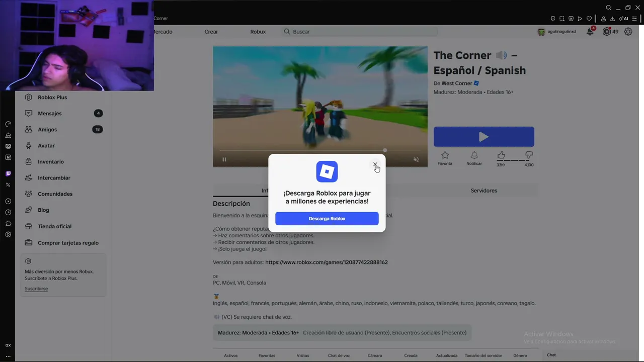Open the Robux balance icon
Viewport: 644px width, 362px height.
click(x=607, y=32)
